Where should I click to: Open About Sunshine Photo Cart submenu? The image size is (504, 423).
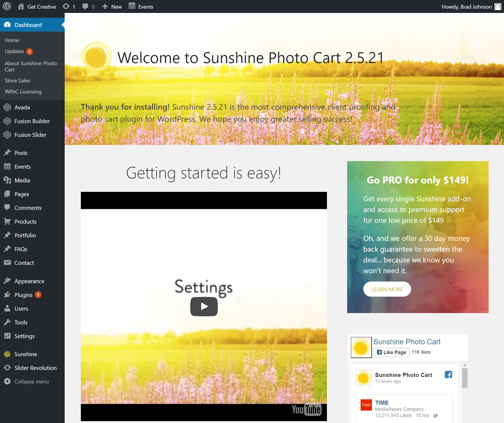[31, 66]
